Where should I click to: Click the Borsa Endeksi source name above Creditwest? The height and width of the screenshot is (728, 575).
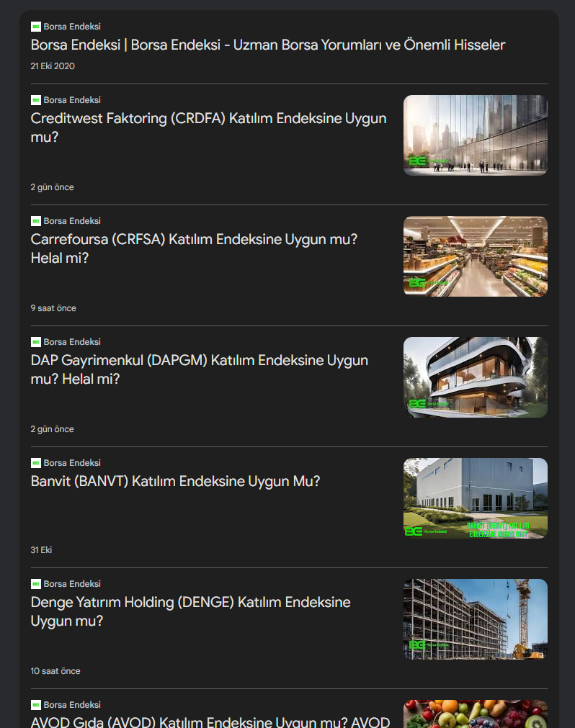pos(72,100)
